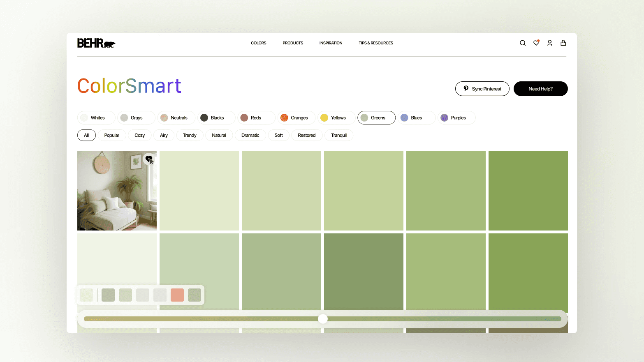Select the Reds color family
Image resolution: width=644 pixels, height=362 pixels.
[x=256, y=118]
